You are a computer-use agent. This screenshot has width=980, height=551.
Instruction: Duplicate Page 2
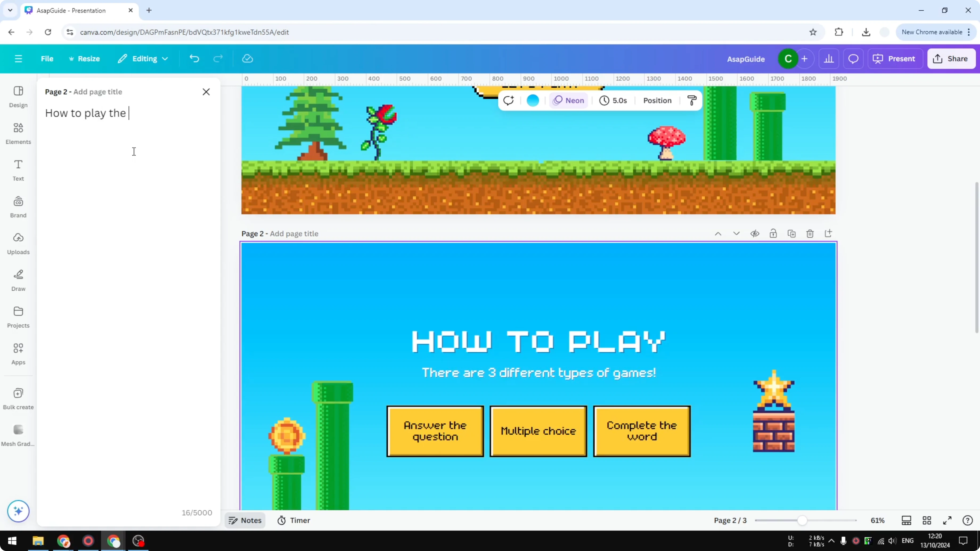[x=792, y=233]
